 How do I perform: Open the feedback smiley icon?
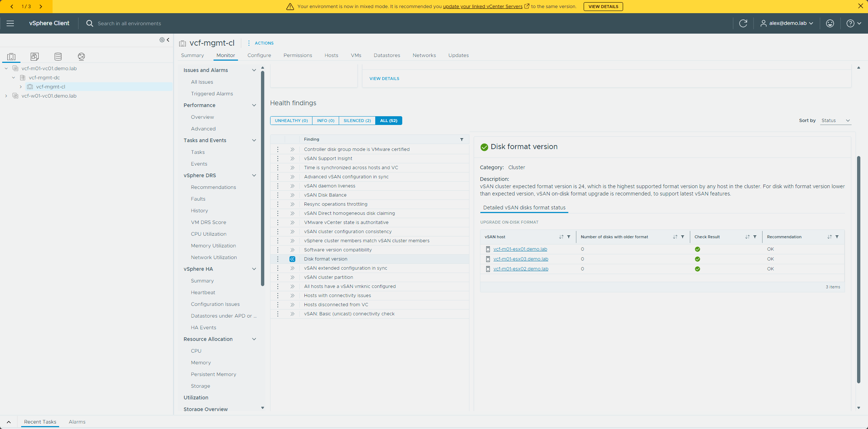830,23
